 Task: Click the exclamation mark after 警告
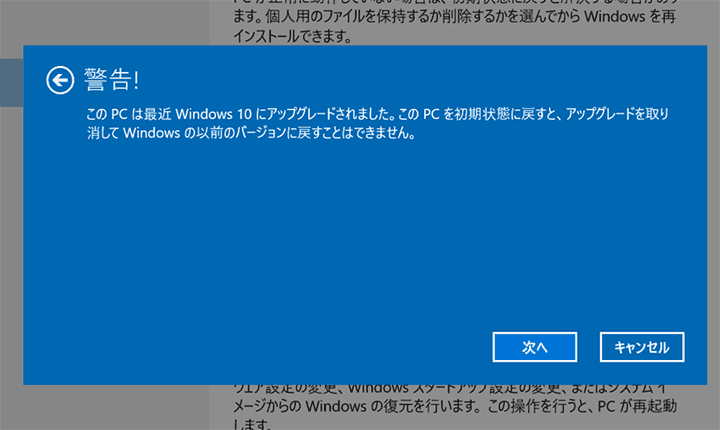[x=136, y=80]
